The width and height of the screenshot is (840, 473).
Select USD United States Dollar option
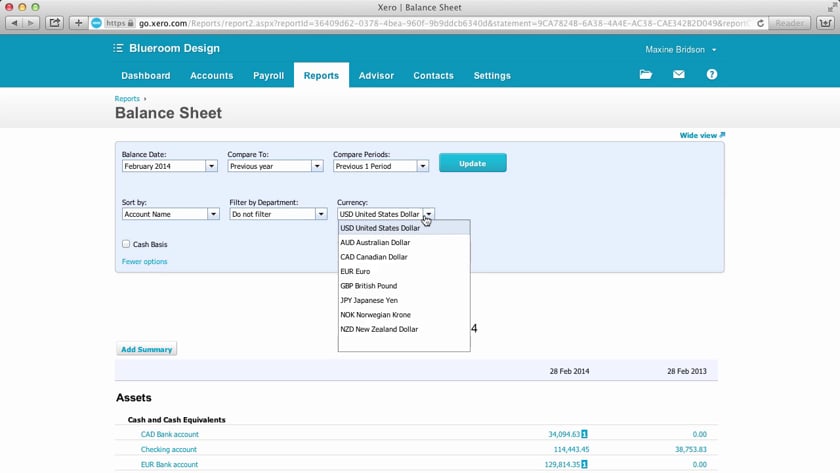point(404,228)
